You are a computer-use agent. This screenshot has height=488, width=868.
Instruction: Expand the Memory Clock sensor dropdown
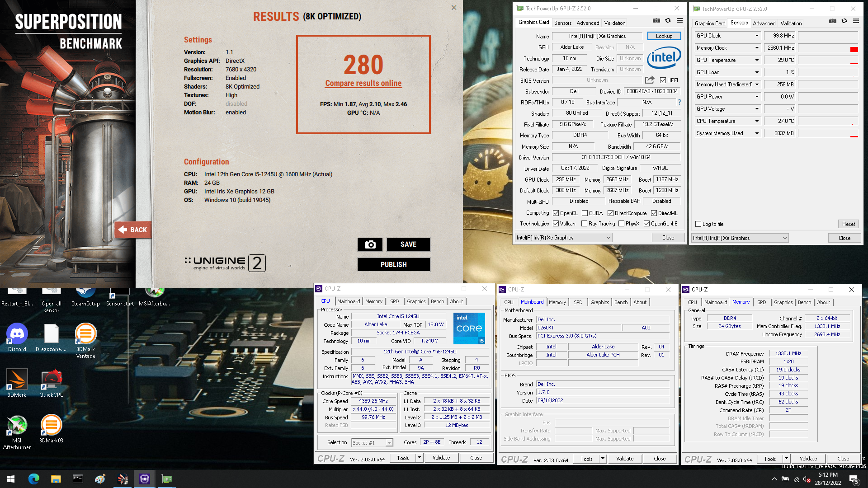click(x=757, y=48)
